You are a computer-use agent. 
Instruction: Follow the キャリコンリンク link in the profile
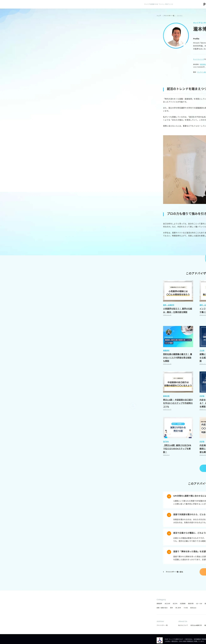pyautogui.click(x=198, y=59)
